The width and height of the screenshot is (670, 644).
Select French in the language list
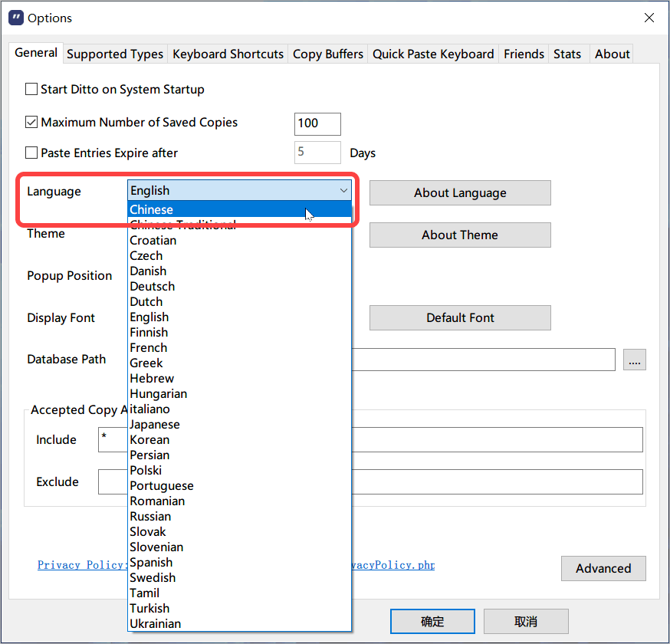click(239, 348)
